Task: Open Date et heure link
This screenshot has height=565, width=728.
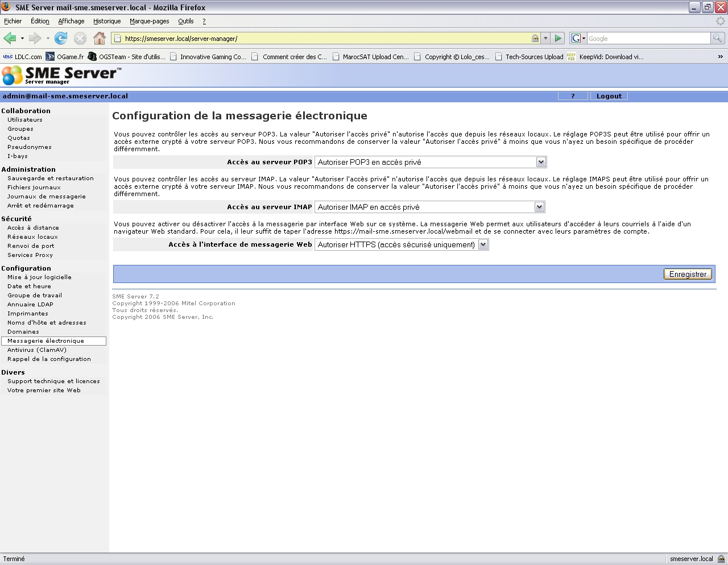Action: point(29,286)
